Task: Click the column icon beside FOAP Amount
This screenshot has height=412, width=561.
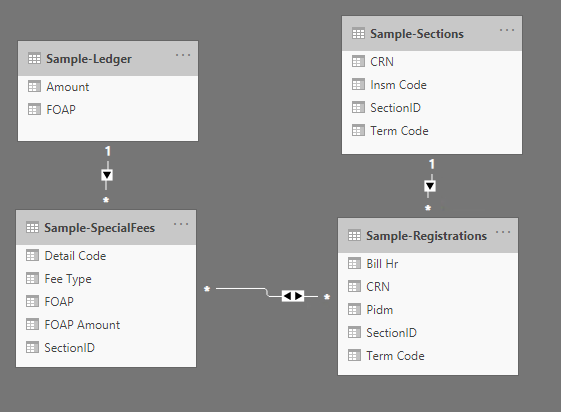Action: pyautogui.click(x=32, y=324)
